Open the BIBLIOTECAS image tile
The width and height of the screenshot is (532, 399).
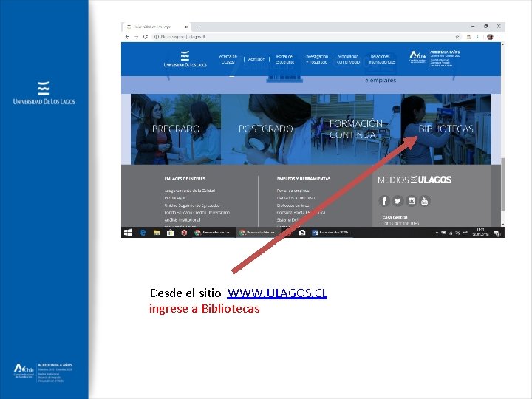click(x=446, y=129)
